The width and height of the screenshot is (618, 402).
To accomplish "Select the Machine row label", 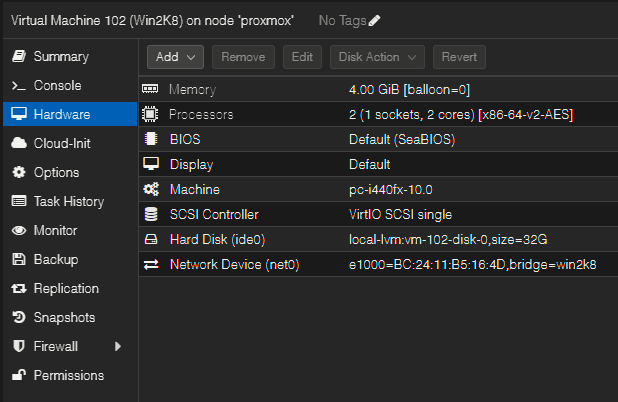I will (195, 190).
